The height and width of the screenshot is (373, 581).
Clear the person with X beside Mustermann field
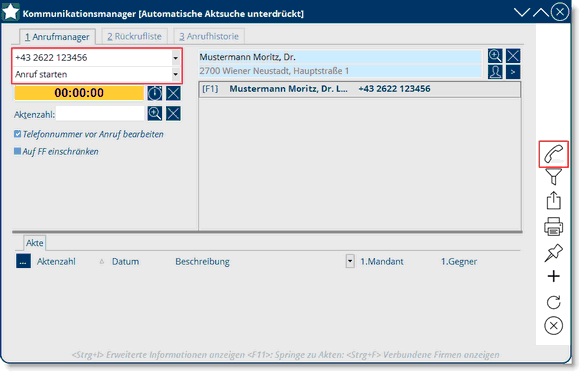513,56
